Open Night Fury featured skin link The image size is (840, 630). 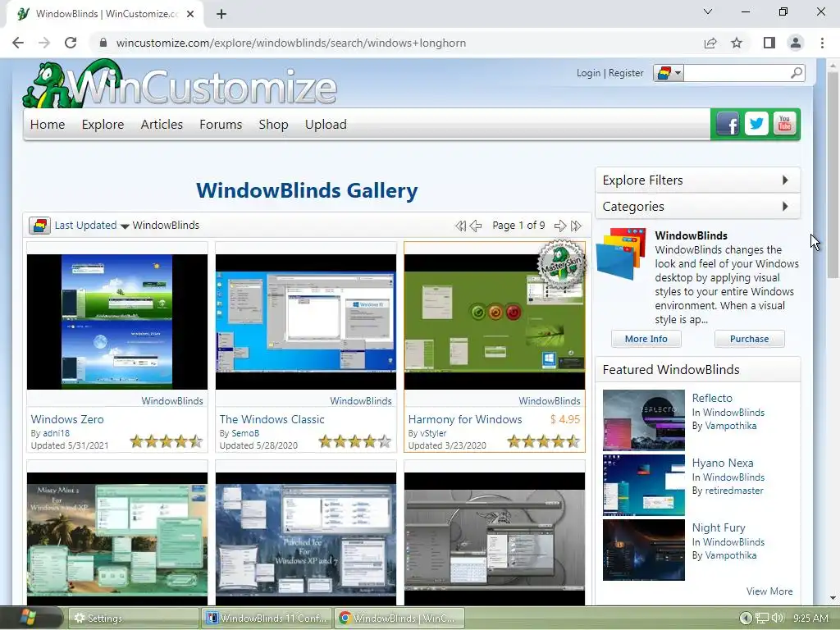pyautogui.click(x=719, y=527)
